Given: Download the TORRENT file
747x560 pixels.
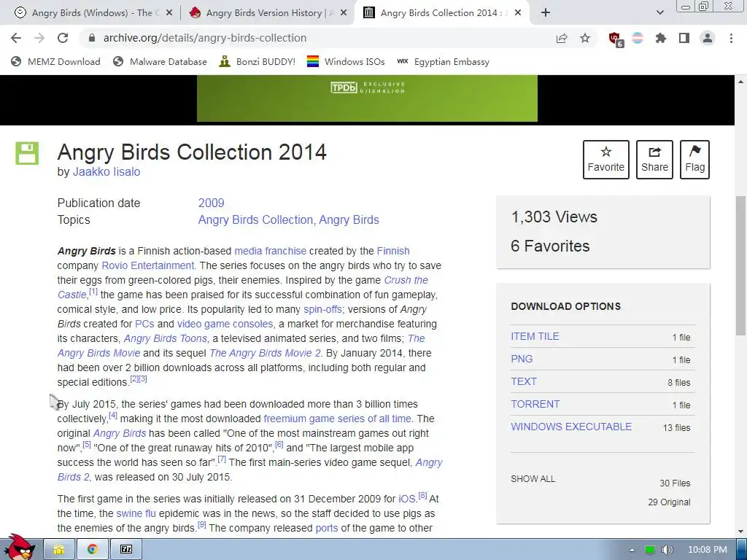Looking at the screenshot, I should pyautogui.click(x=535, y=404).
